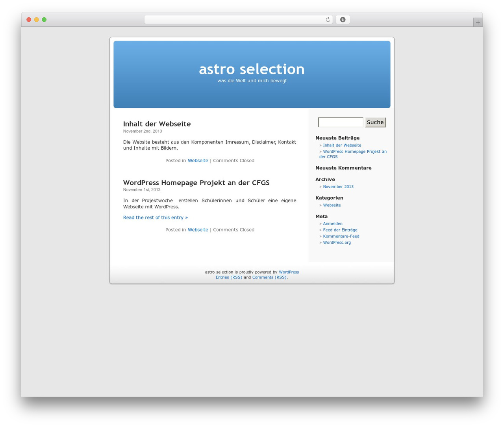Select Inhalt der Webseite in Neueste Beiträge
Screen dimensions: 504x427
[x=342, y=145]
